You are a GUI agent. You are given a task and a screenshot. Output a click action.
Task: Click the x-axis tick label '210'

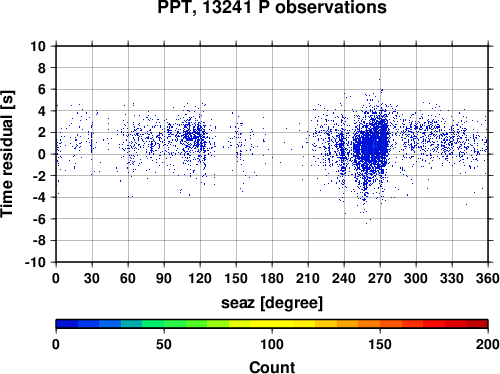[x=308, y=278]
